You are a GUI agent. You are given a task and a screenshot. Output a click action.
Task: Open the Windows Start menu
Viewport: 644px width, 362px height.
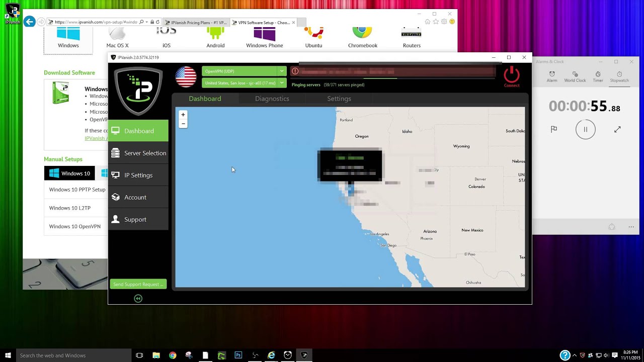[8, 355]
